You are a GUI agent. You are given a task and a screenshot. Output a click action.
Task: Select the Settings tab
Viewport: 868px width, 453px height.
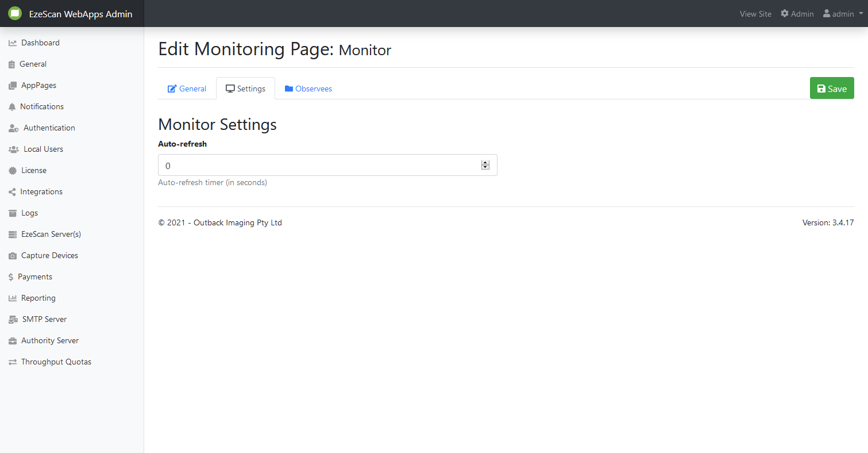click(245, 89)
